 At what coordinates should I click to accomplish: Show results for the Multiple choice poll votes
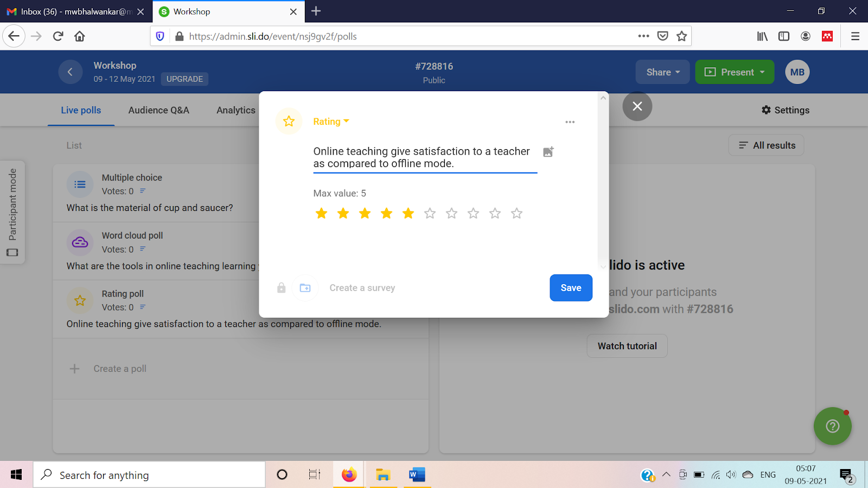143,191
